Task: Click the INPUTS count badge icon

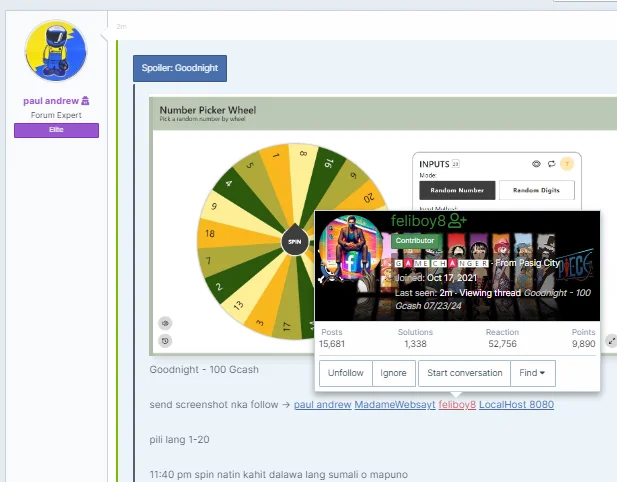Action: coord(456,164)
